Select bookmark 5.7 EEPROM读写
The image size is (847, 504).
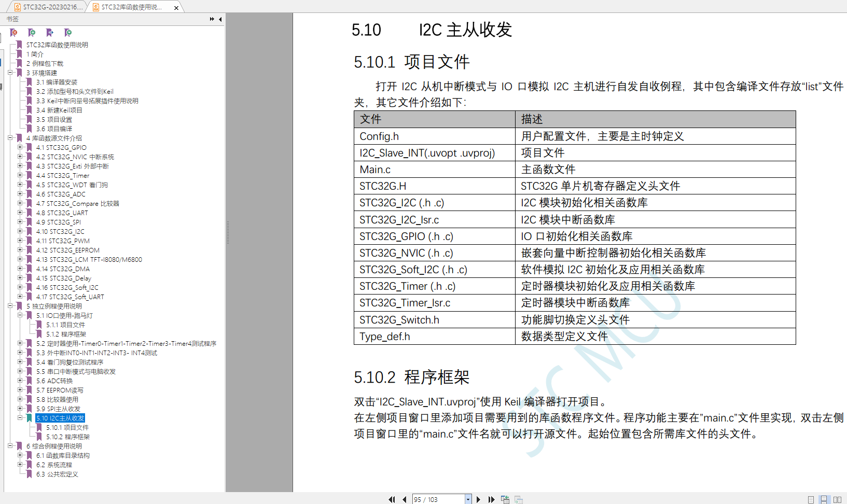[60, 390]
